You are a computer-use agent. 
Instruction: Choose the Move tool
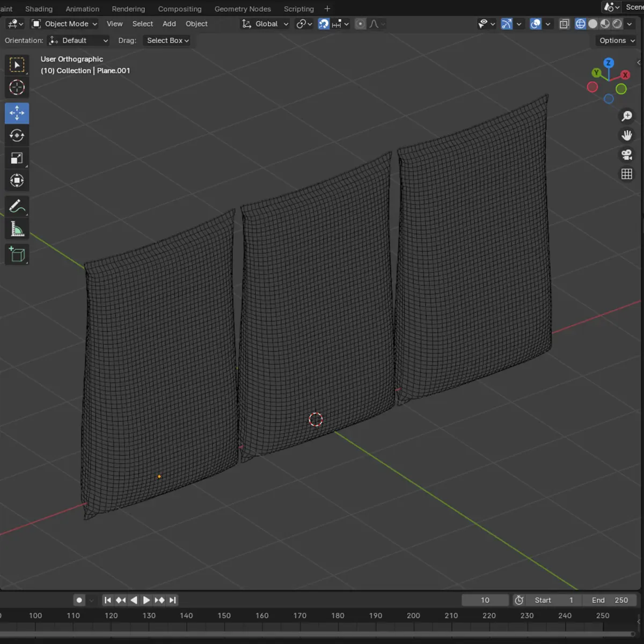(17, 113)
